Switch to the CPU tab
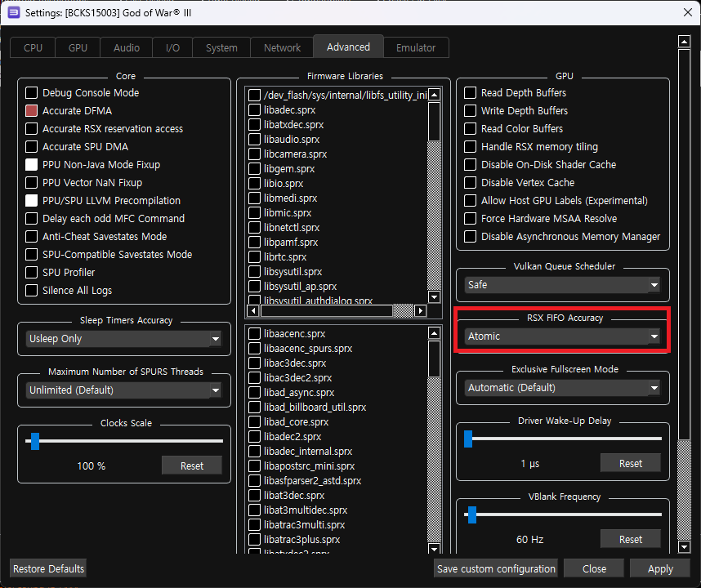The image size is (701, 588). click(x=33, y=48)
